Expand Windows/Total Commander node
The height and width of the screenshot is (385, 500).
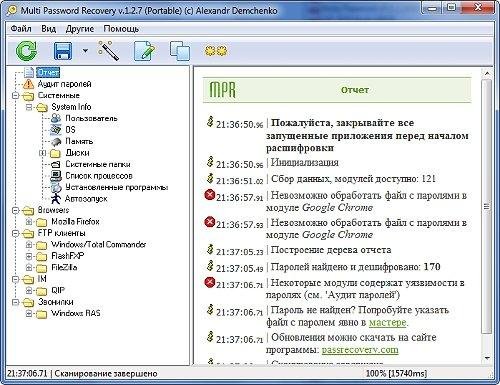[29, 245]
